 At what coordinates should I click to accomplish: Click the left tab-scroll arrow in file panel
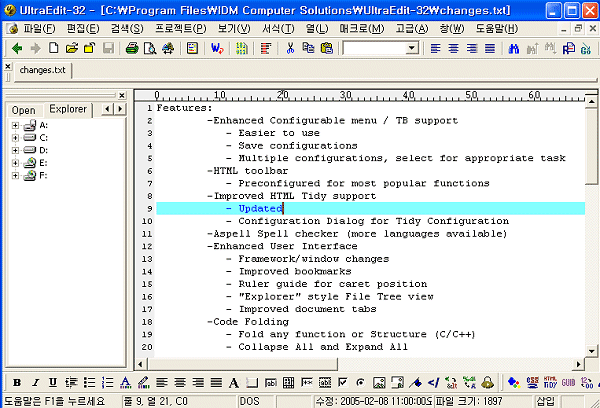pyautogui.click(x=108, y=109)
